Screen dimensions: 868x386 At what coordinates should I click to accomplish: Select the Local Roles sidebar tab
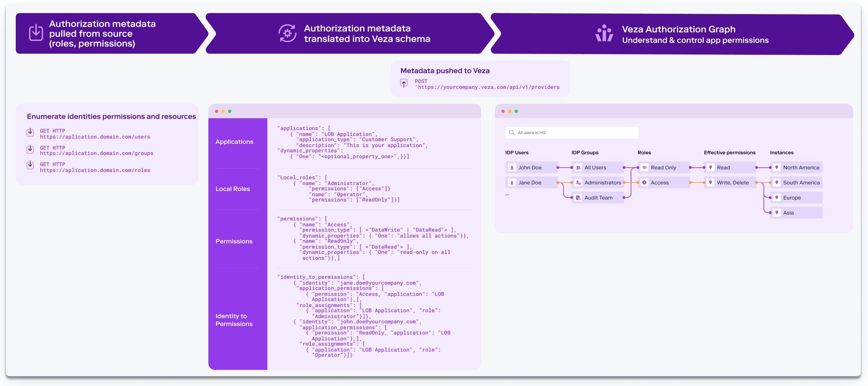[x=232, y=189]
